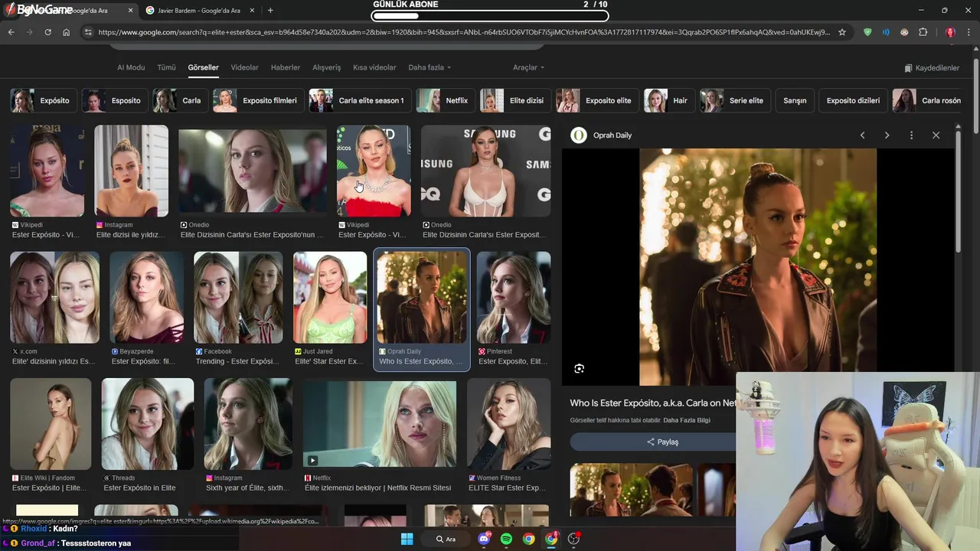Go back to the previous browser page
This screenshot has height=551, width=980.
tap(11, 32)
